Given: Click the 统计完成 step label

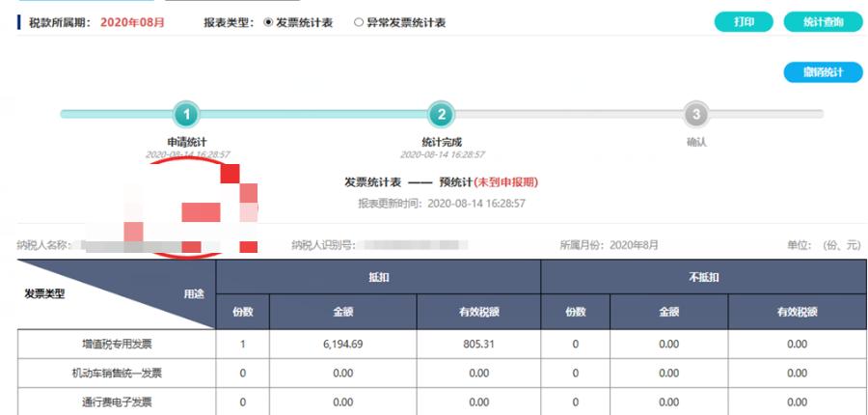Looking at the screenshot, I should (441, 143).
